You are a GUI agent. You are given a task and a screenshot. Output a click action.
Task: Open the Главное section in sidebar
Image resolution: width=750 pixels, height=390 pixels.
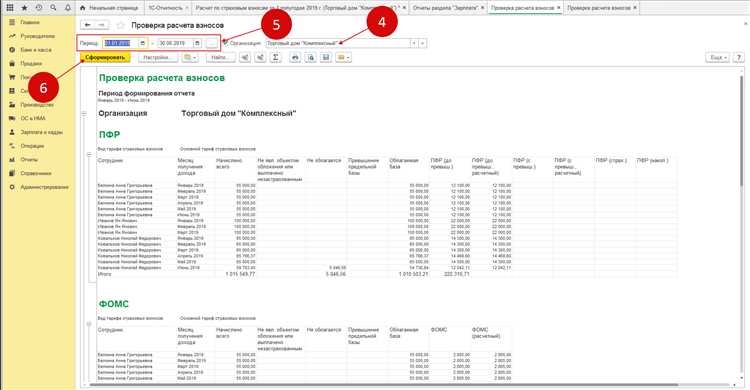pyautogui.click(x=30, y=22)
